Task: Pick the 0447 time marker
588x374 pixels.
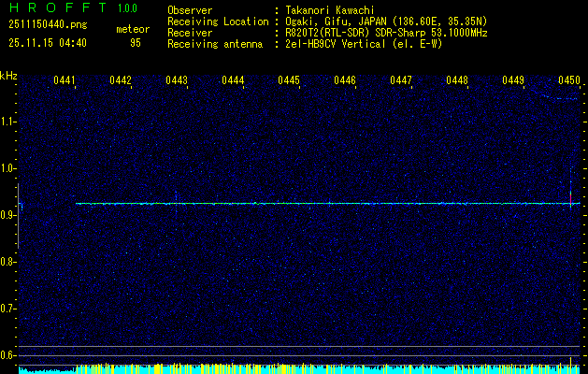Action: 401,81
